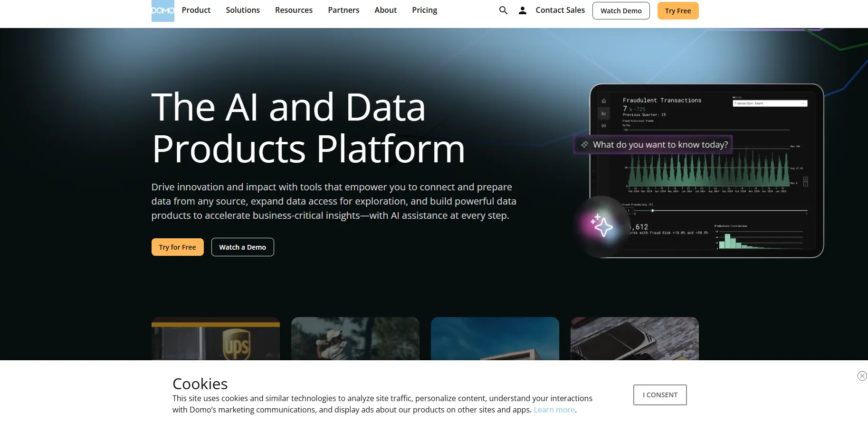Open the Solutions menu

[x=242, y=10]
